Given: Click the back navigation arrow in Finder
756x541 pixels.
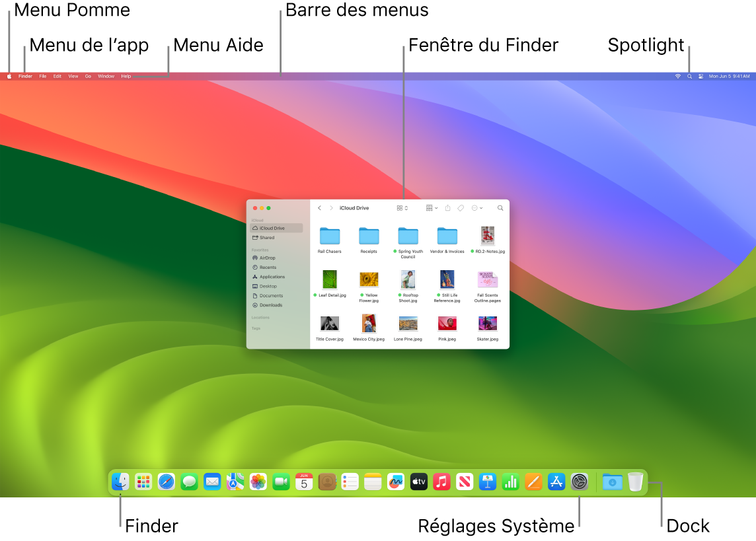Looking at the screenshot, I should pos(319,207).
